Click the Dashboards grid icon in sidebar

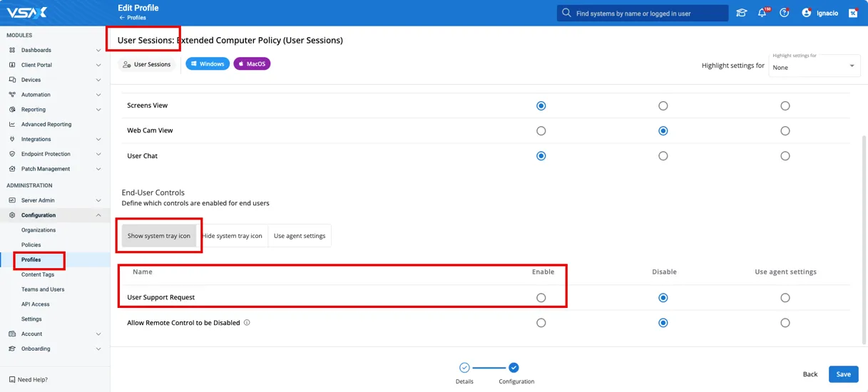pos(12,51)
